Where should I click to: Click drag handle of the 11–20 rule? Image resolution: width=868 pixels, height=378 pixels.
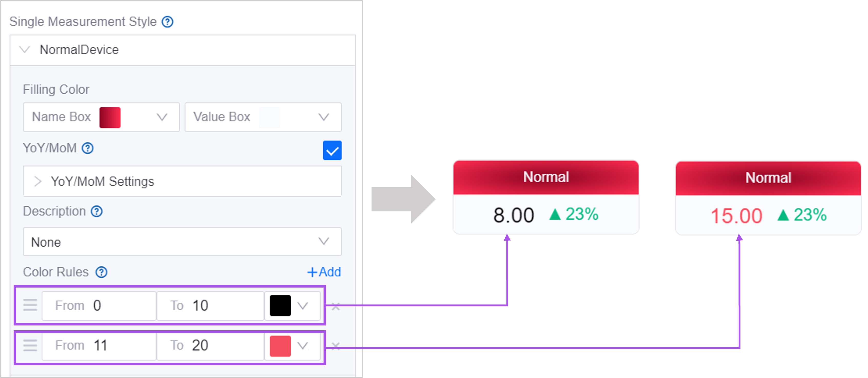[30, 345]
